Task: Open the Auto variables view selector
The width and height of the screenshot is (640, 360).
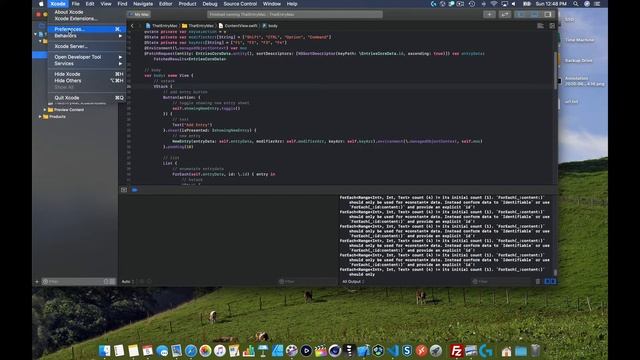Action: [x=127, y=282]
